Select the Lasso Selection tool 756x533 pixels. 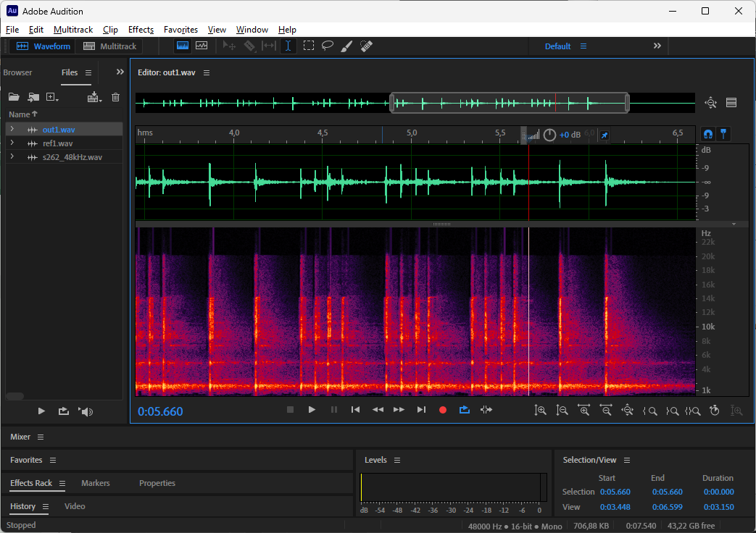pos(328,46)
